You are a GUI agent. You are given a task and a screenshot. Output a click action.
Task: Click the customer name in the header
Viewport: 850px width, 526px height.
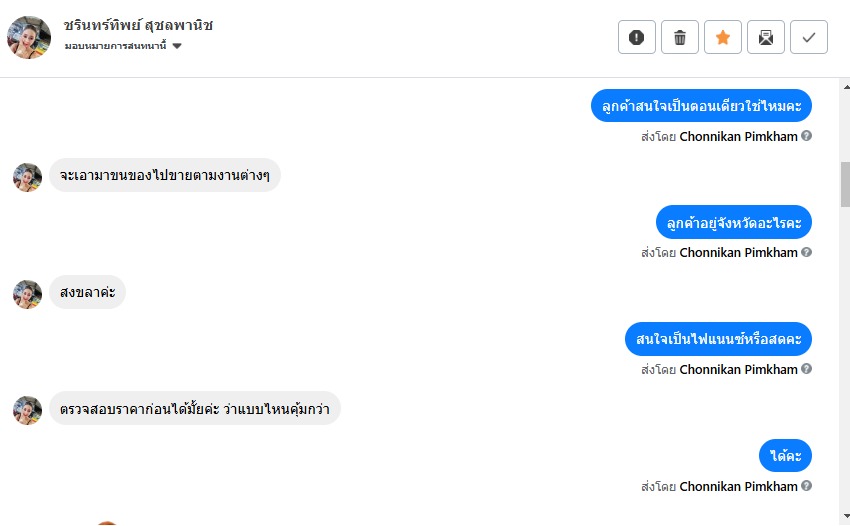[138, 25]
